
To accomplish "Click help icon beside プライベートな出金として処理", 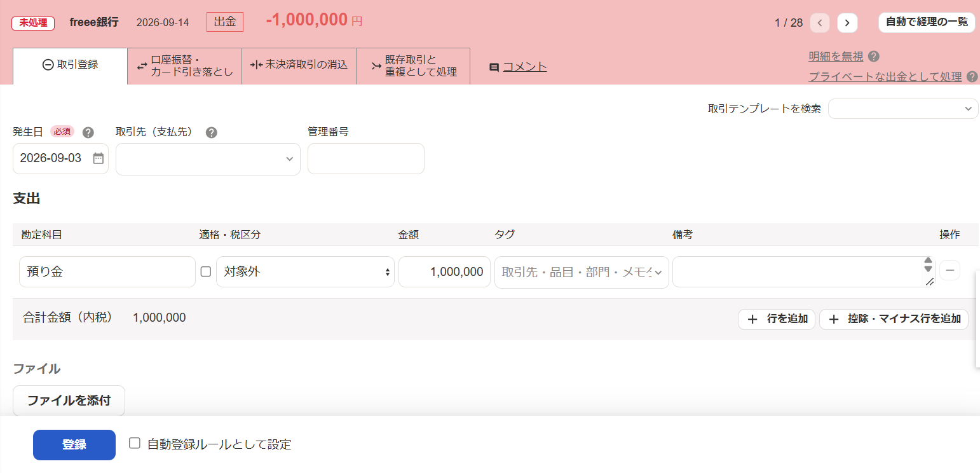I will pyautogui.click(x=972, y=77).
